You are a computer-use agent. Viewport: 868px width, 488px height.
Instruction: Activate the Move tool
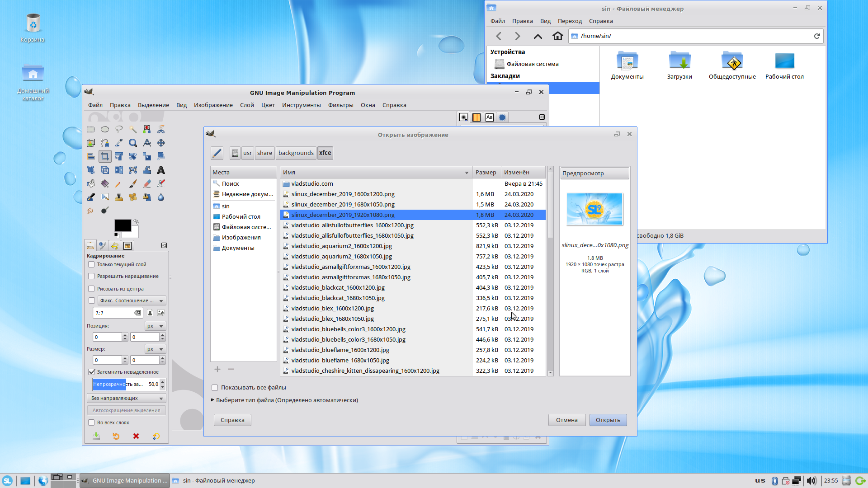[160, 143]
